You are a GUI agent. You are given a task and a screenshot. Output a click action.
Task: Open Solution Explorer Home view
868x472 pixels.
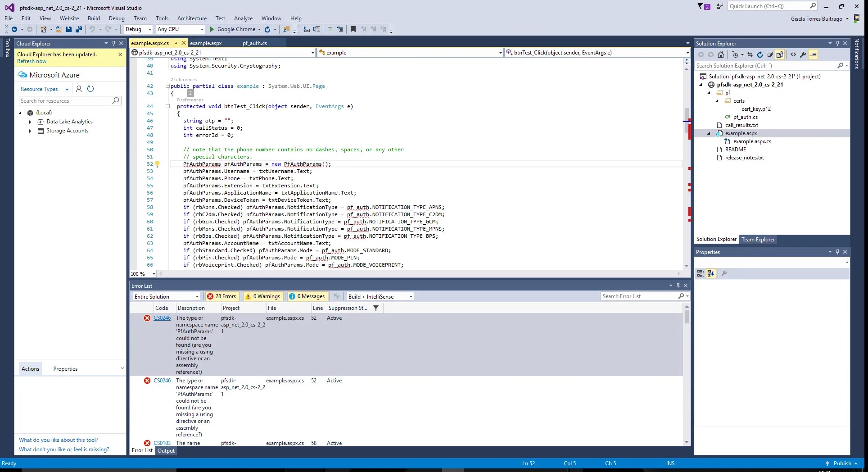click(721, 54)
